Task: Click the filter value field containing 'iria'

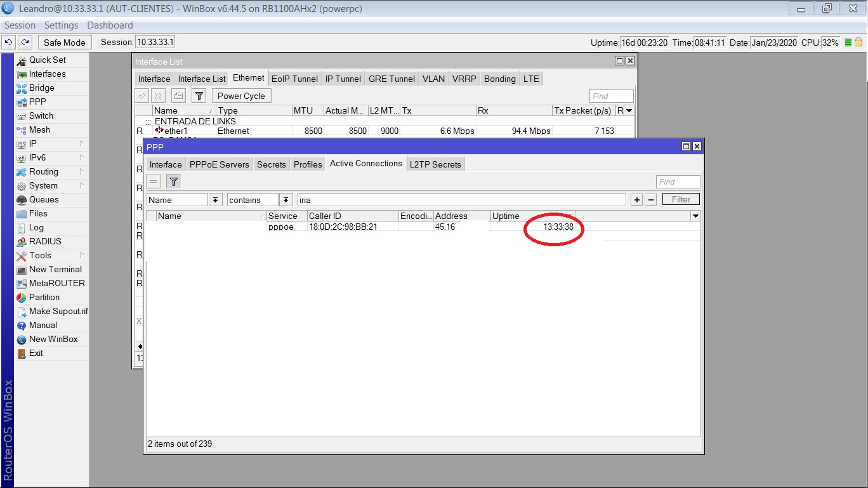Action: 461,200
